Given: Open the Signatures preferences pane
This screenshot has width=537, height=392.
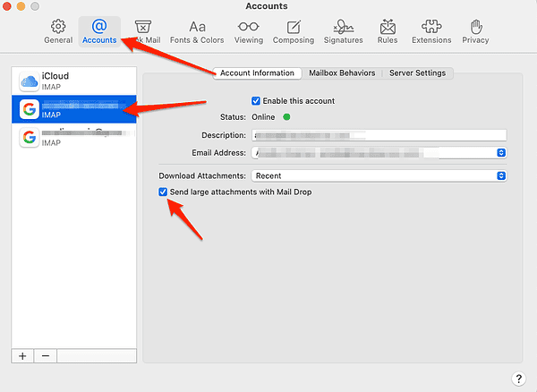Looking at the screenshot, I should (343, 30).
